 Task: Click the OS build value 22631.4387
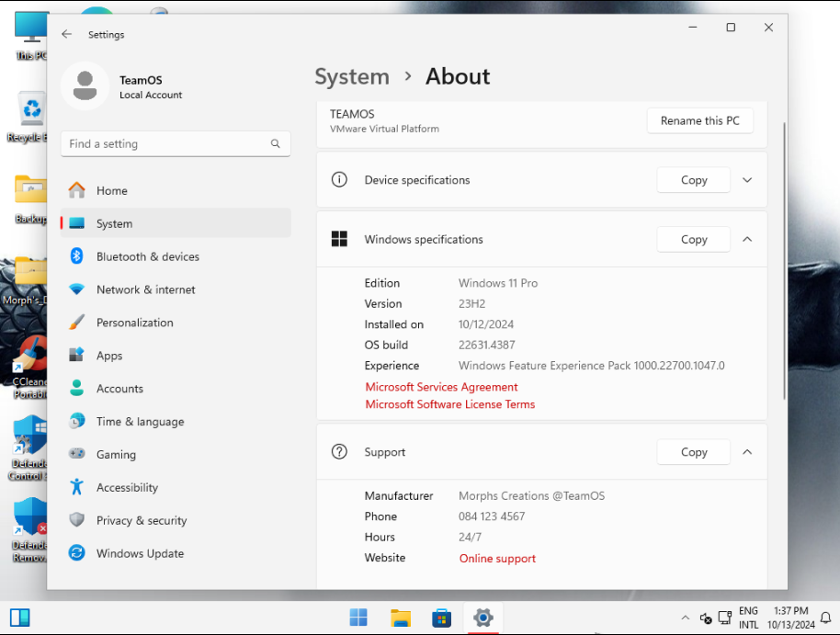click(486, 346)
